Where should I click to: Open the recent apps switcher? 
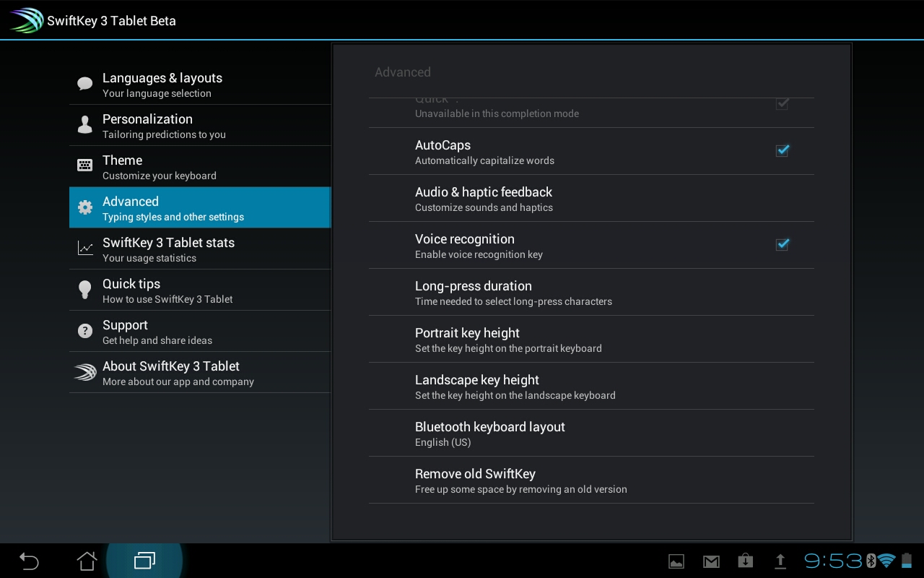144,561
